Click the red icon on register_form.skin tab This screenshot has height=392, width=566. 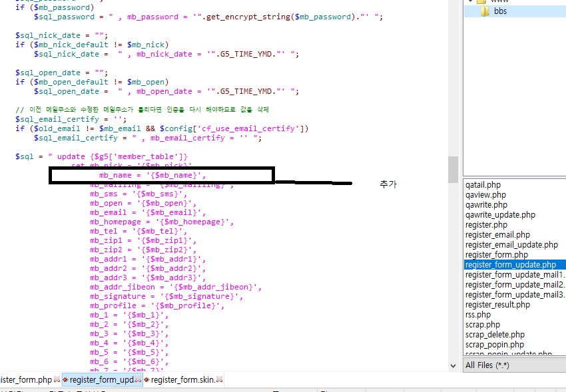146,380
